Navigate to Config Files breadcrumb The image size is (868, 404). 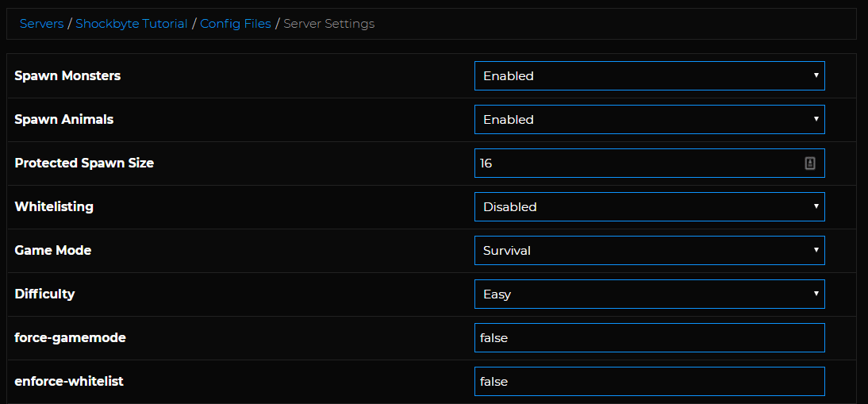(236, 24)
